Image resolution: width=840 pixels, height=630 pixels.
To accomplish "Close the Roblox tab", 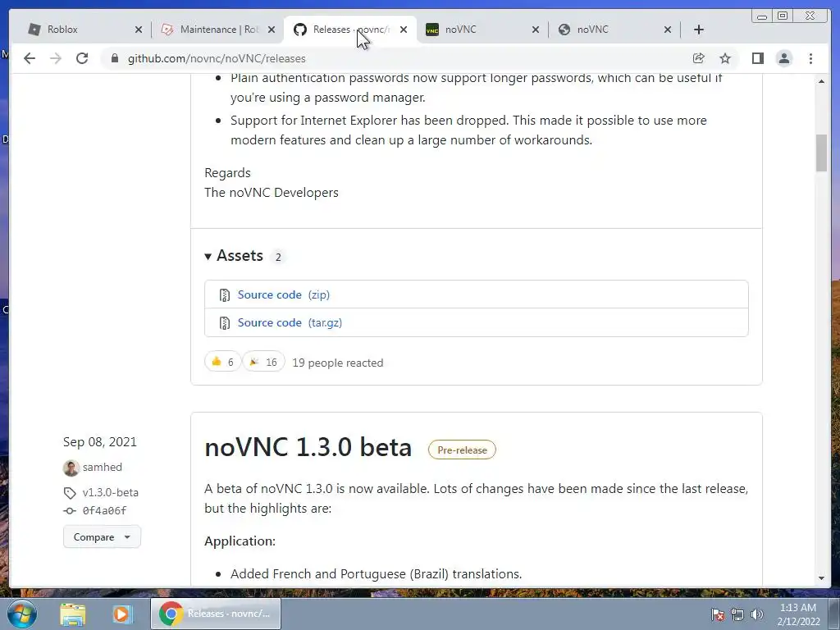I will [x=139, y=30].
